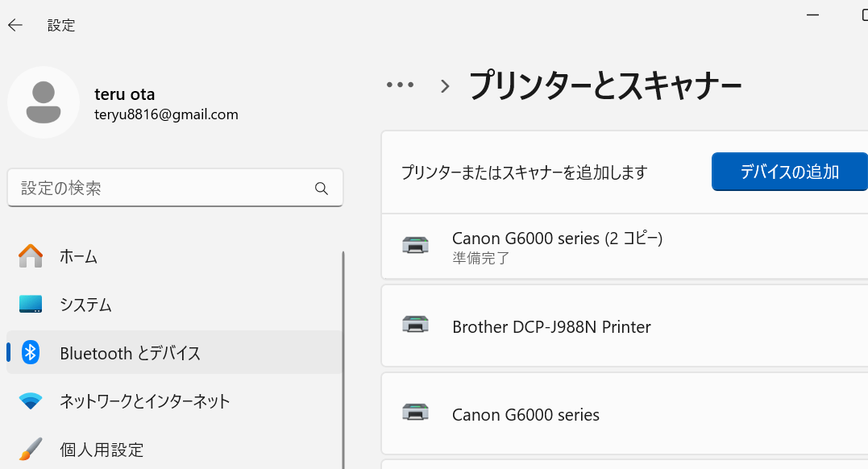Click the personalization paintbrush icon
The height and width of the screenshot is (469, 868).
point(31,449)
